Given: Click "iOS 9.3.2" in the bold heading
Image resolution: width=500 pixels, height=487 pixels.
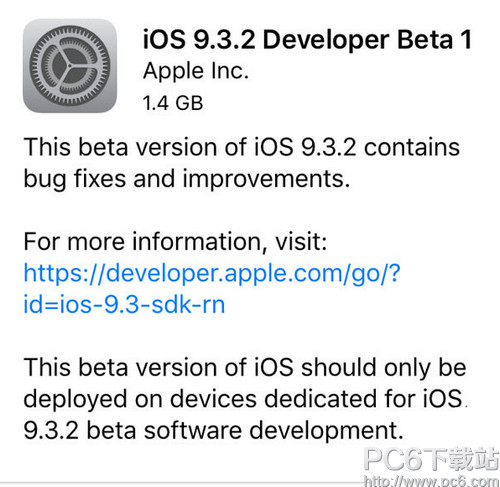Looking at the screenshot, I should (199, 40).
